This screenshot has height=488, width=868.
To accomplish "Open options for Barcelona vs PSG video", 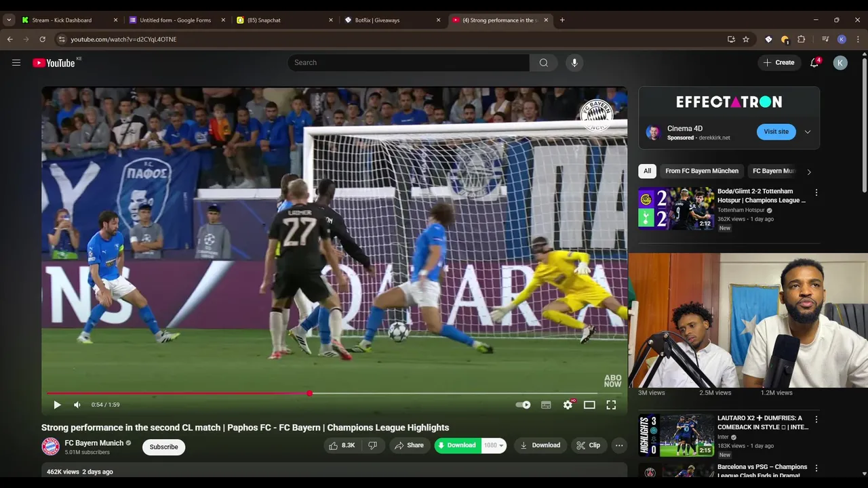I will coord(816,468).
